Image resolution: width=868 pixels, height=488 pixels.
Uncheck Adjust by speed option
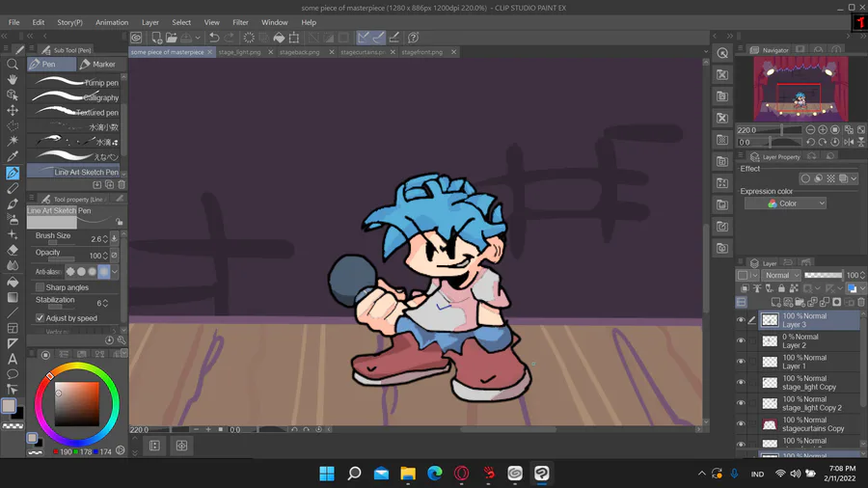[x=40, y=317]
